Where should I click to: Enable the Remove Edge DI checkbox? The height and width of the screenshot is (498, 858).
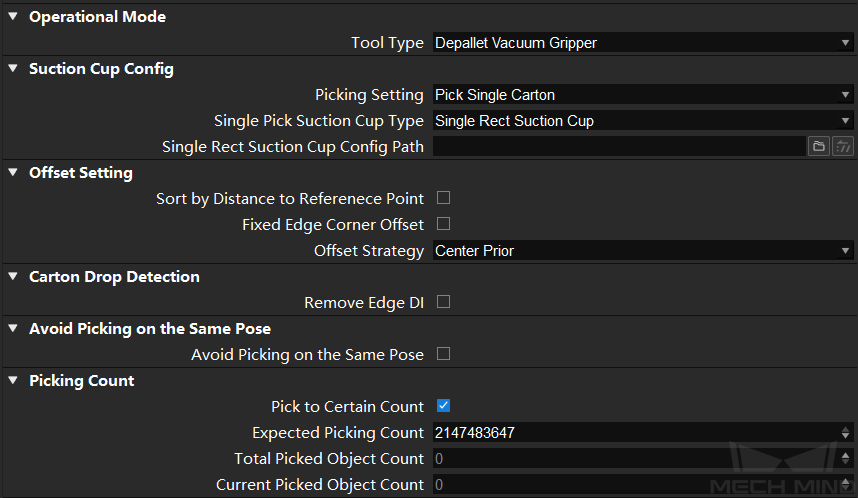[x=443, y=302]
